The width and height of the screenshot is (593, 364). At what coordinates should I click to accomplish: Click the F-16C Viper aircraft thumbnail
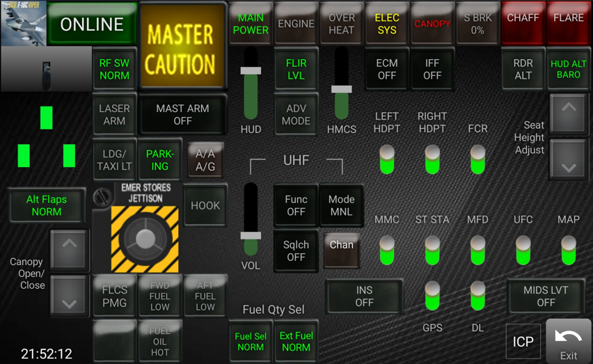click(24, 24)
